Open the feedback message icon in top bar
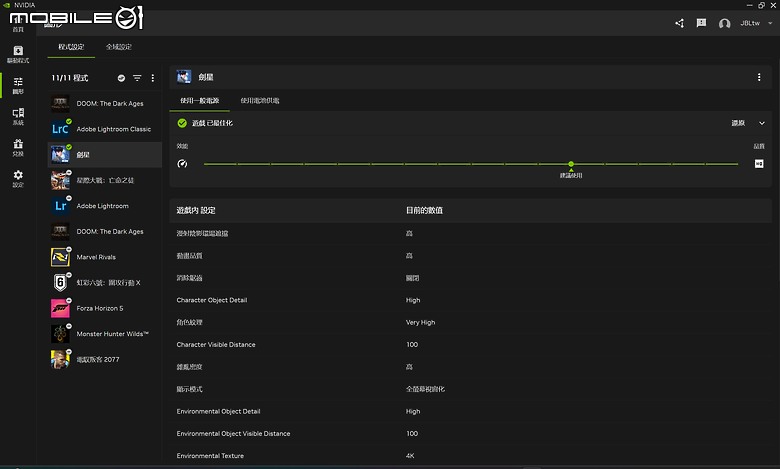 coord(701,23)
